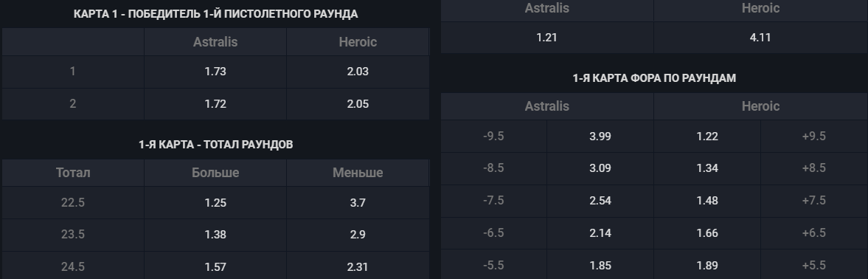Pick Astralis -7.5 handicap odds 2.54

600,201
